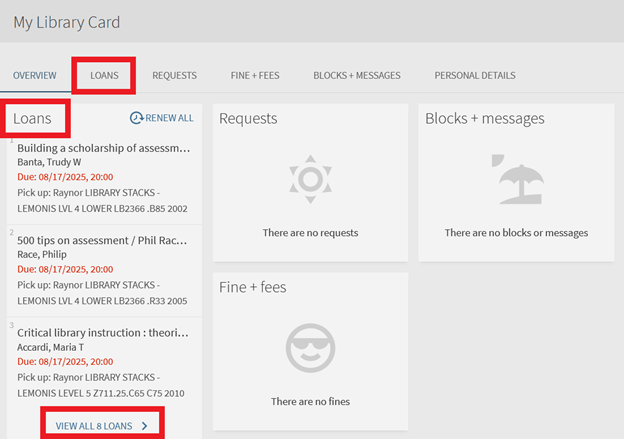Click the Fine + fees panel heading

252,287
